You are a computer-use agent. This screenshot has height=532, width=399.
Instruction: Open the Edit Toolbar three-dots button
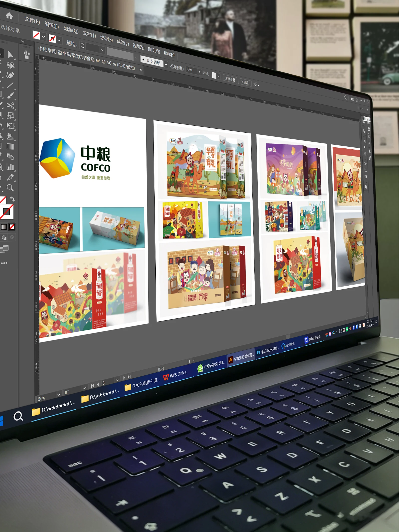coord(4,263)
